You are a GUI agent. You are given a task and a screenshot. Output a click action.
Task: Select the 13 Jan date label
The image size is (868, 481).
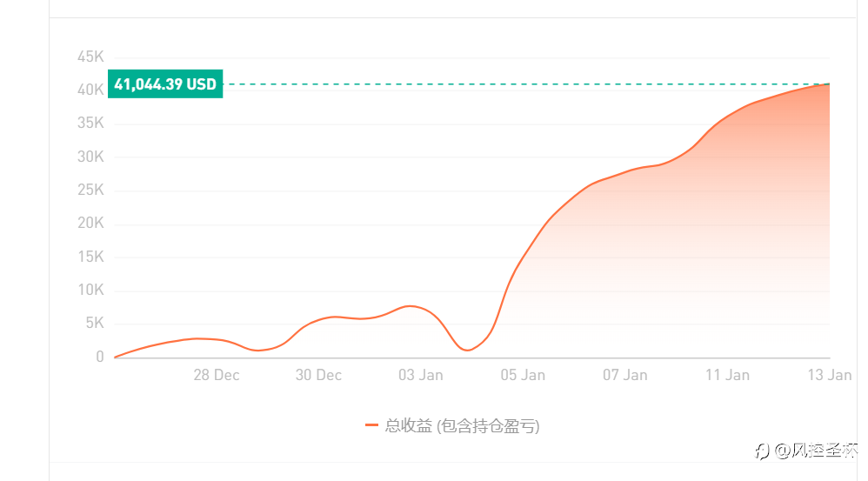click(829, 375)
